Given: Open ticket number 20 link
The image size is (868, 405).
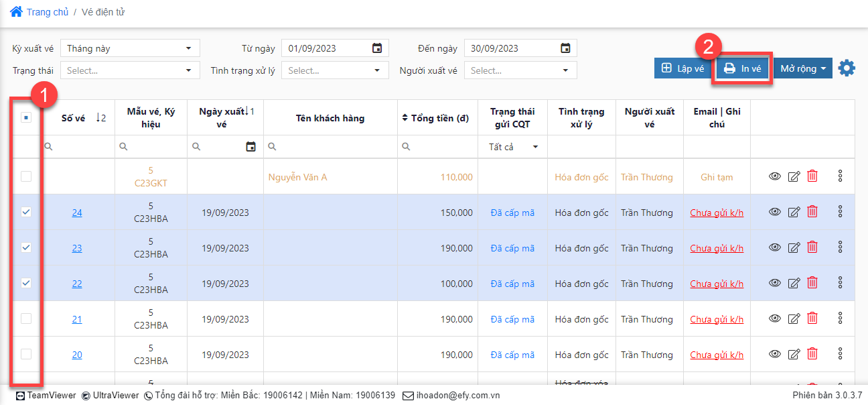Looking at the screenshot, I should point(77,355).
